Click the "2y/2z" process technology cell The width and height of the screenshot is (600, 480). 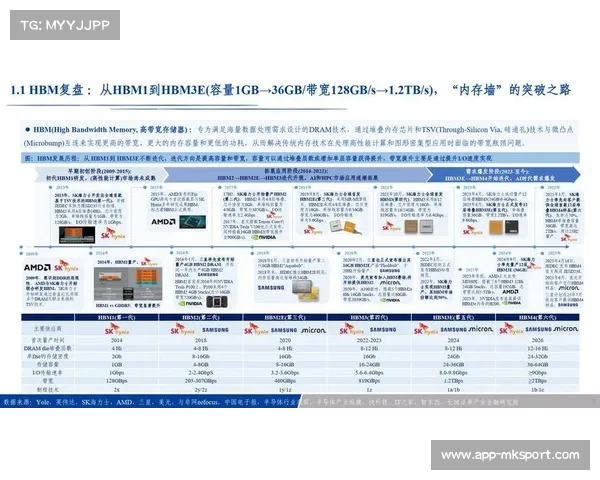coord(201,390)
